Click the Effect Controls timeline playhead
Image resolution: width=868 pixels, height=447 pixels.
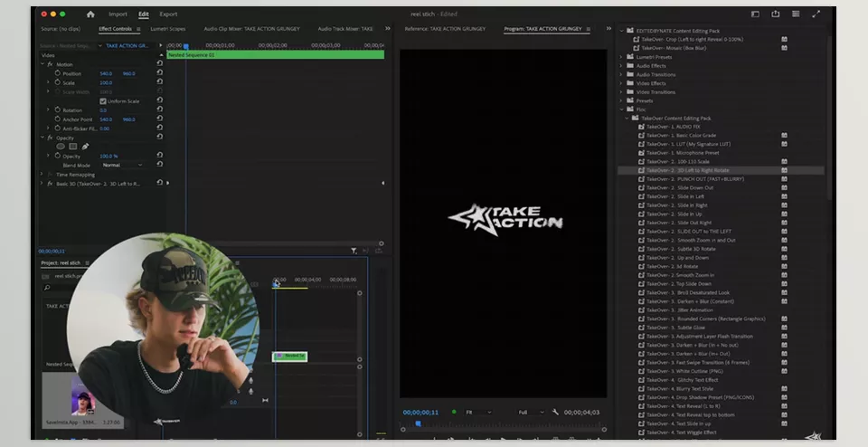point(186,46)
